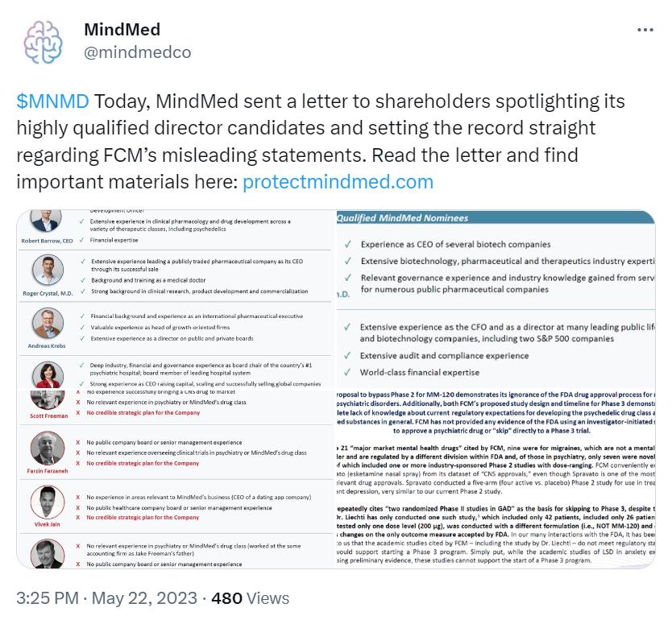Click the headshot of the woman in red

[48, 374]
